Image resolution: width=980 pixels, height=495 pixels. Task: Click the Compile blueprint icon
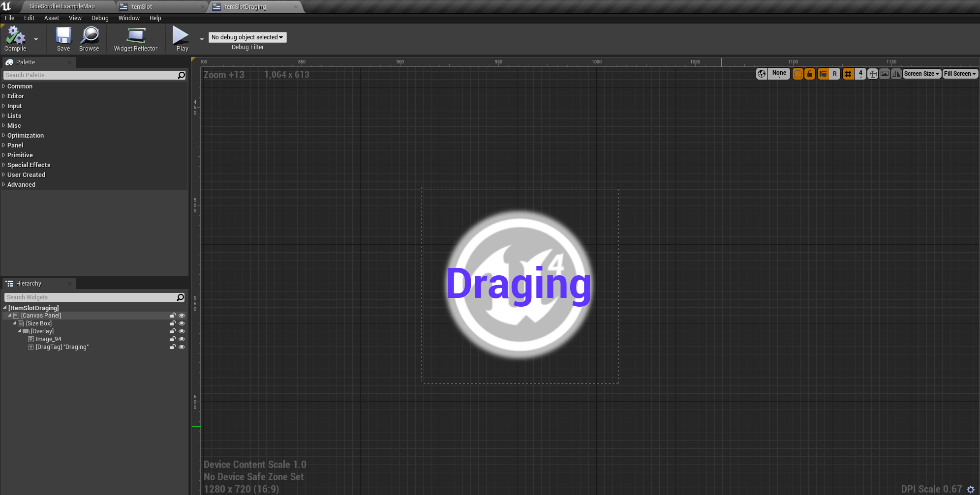[x=15, y=39]
